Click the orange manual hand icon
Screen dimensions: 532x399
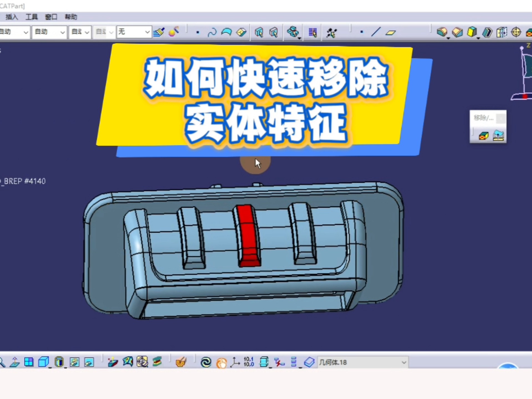(221, 363)
